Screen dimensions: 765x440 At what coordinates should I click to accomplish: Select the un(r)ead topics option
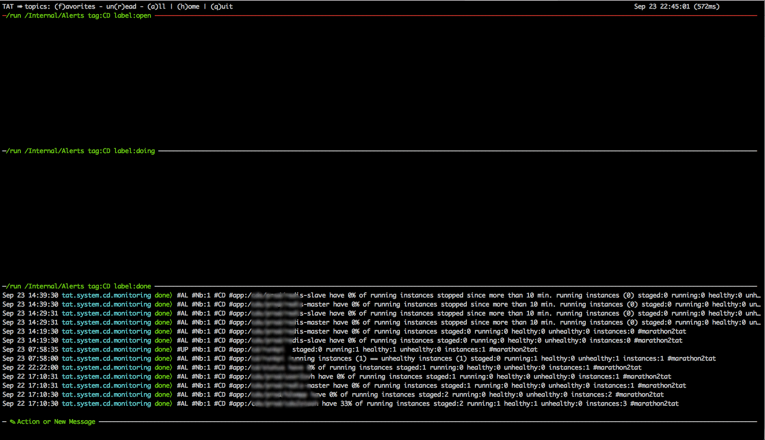coord(121,7)
